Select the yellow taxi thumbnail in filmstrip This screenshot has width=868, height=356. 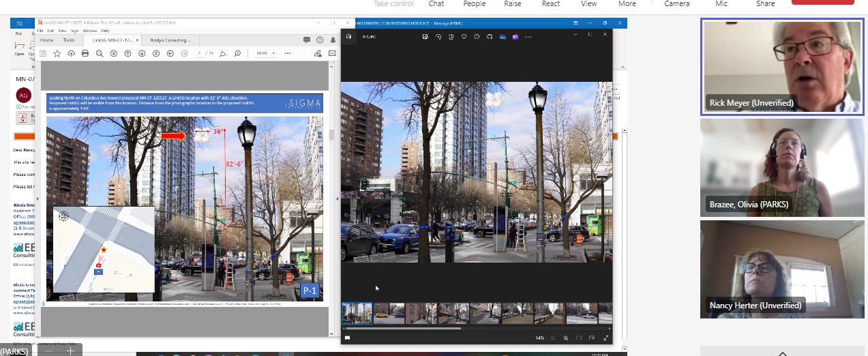389,314
